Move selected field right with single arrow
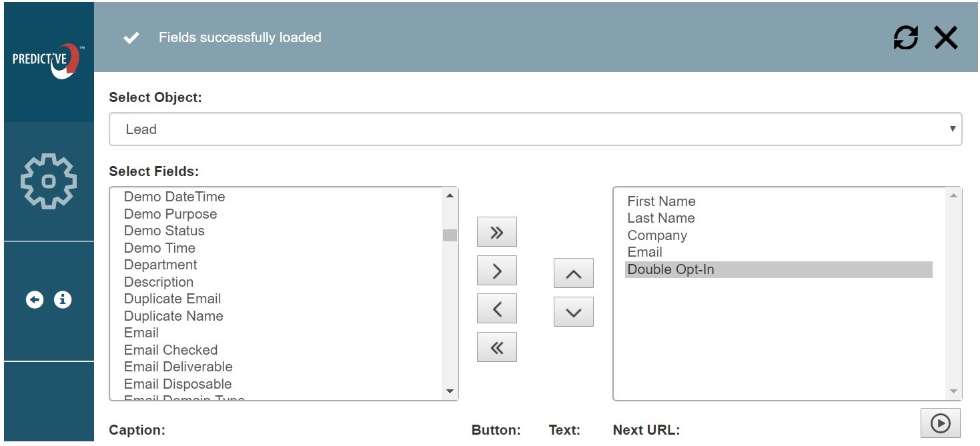The image size is (980, 446). 496,271
